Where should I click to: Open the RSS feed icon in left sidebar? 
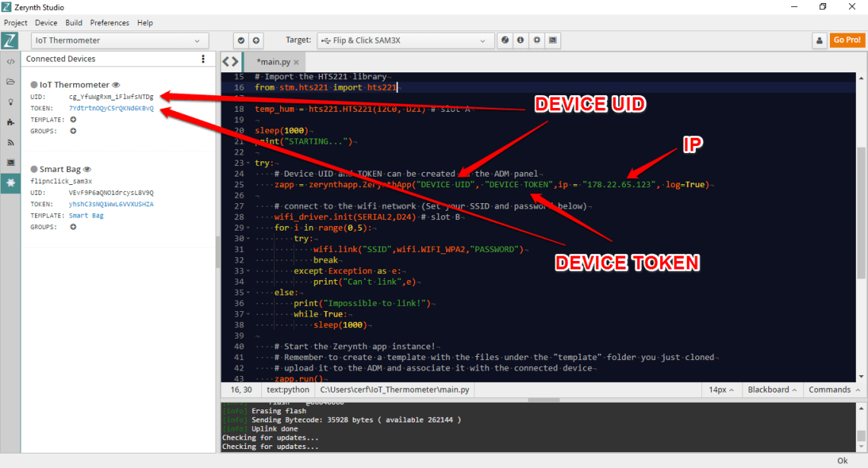tap(11, 142)
